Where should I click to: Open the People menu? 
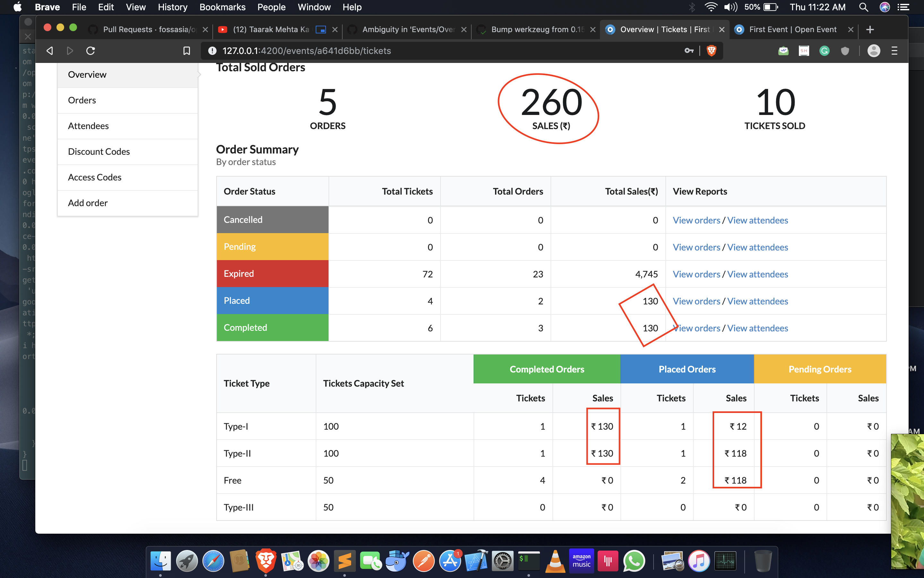pos(271,7)
